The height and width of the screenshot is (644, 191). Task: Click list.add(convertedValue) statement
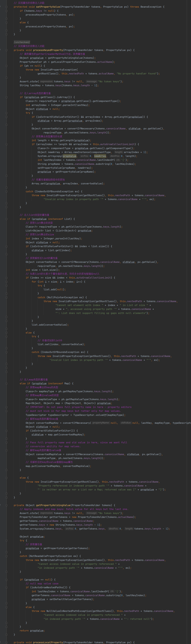(50, 325)
